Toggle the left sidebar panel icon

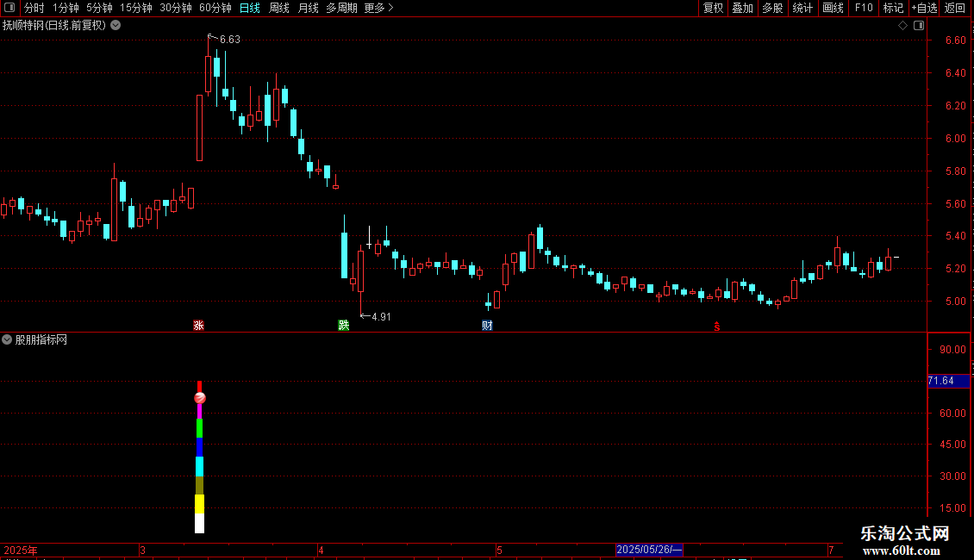pyautogui.click(x=9, y=8)
